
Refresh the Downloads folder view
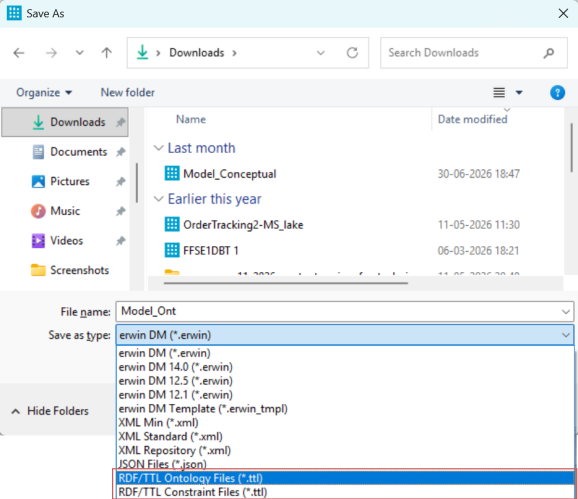tap(352, 53)
